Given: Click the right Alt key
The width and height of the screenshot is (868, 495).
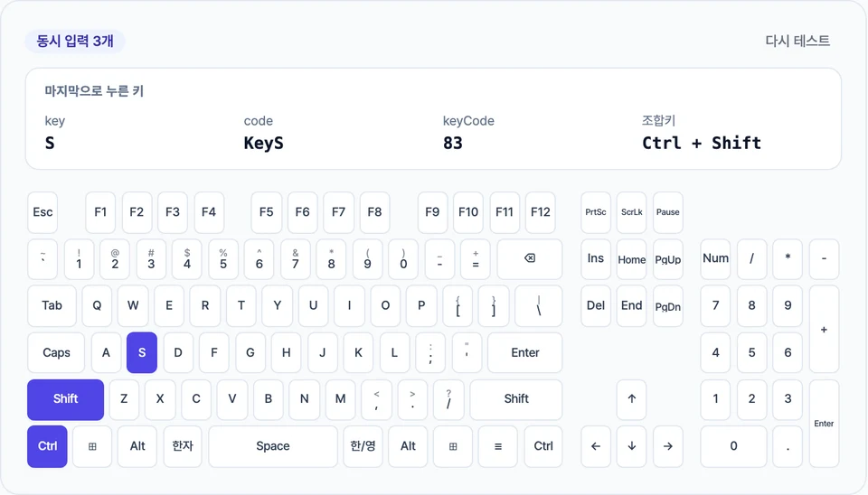Looking at the screenshot, I should [408, 446].
